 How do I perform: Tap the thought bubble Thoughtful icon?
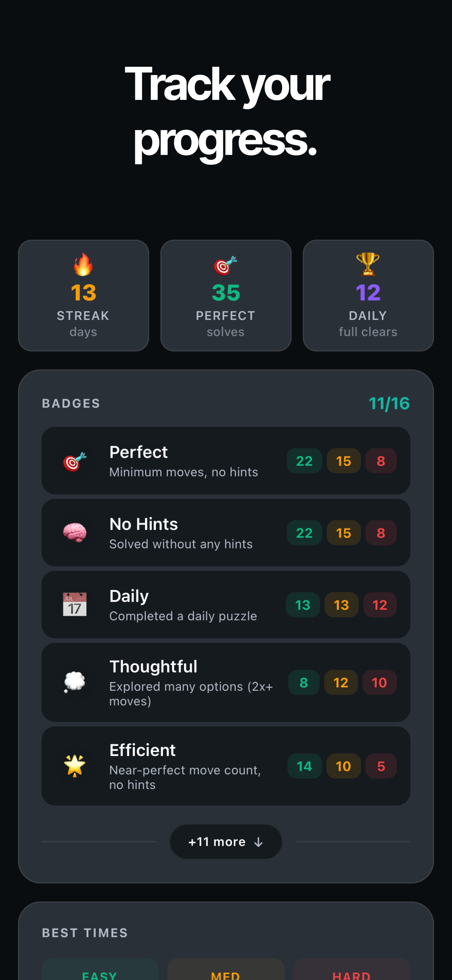point(75,682)
